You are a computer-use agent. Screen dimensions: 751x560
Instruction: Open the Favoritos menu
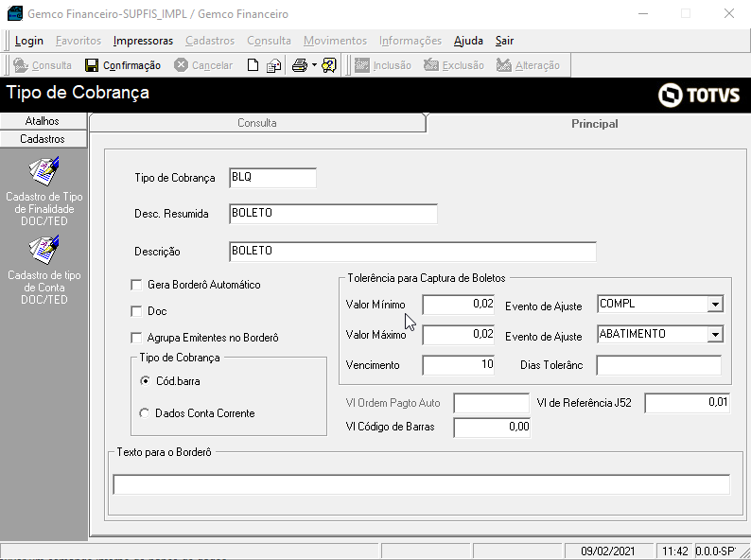(79, 41)
